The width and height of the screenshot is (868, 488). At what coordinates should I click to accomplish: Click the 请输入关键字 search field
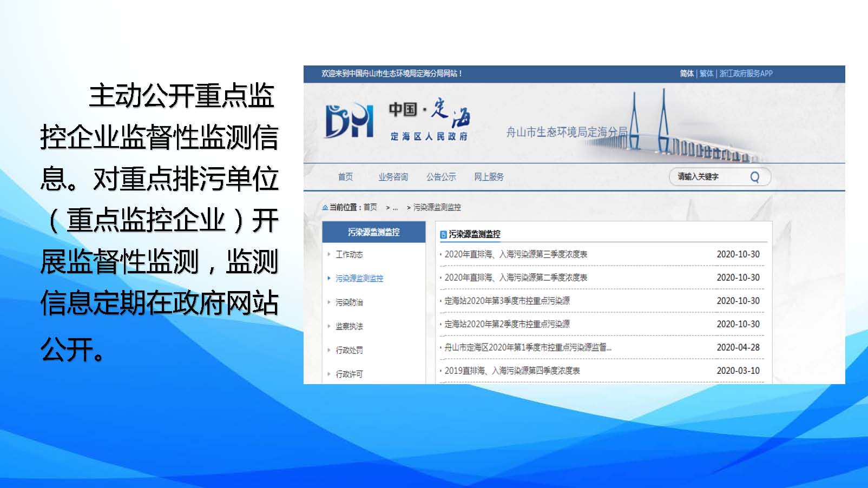pyautogui.click(x=706, y=177)
